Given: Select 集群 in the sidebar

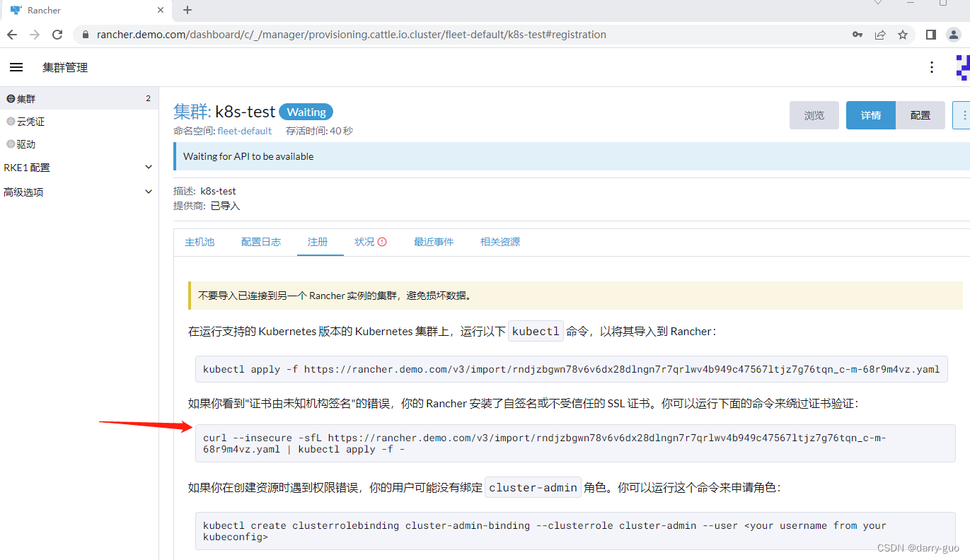Looking at the screenshot, I should (79, 98).
